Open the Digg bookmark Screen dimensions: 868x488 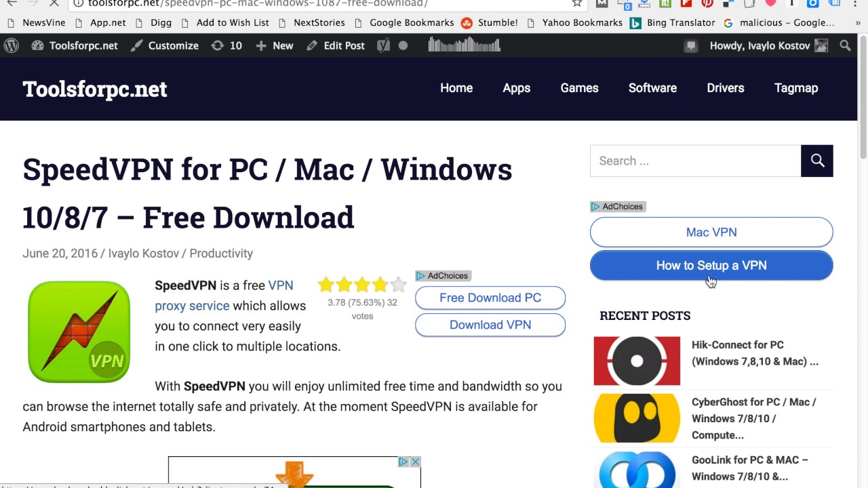click(153, 22)
